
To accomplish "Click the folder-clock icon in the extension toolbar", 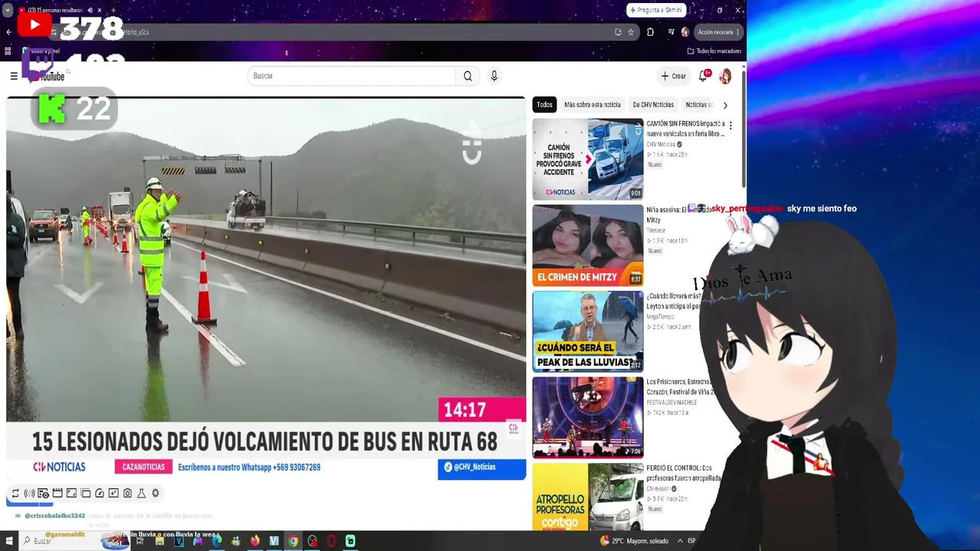I will pyautogui.click(x=44, y=494).
